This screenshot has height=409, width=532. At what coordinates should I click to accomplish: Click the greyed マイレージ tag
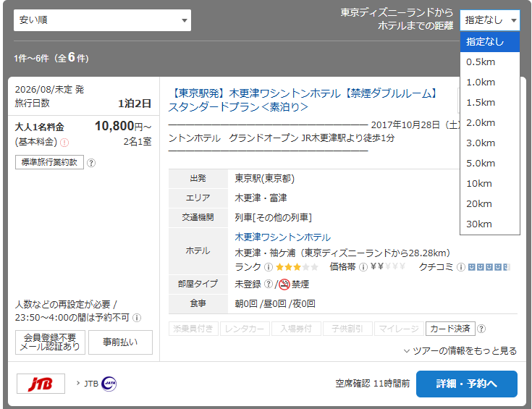399,329
